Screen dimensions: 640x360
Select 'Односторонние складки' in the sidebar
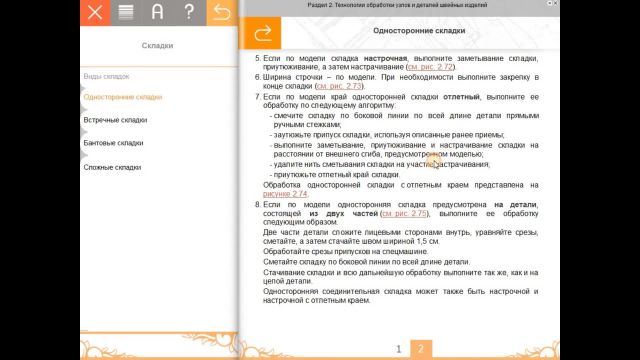123,97
